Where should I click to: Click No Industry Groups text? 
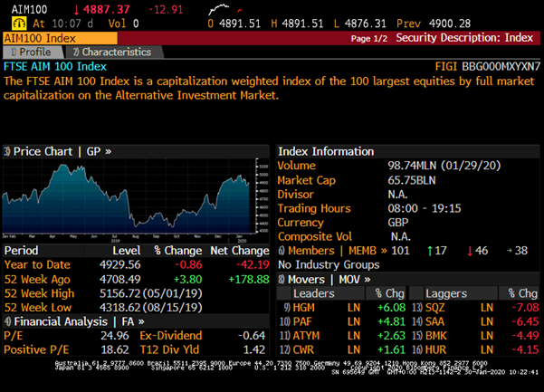(x=329, y=264)
